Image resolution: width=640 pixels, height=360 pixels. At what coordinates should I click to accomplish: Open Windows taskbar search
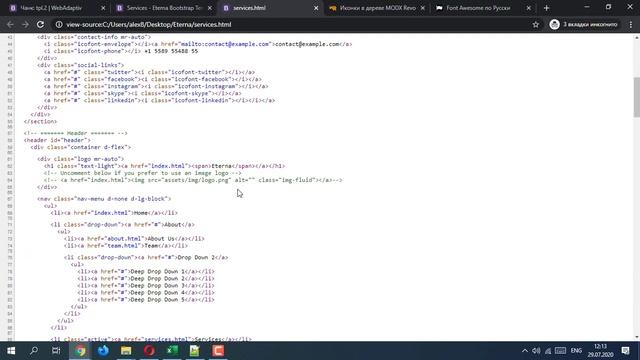pos(34,351)
